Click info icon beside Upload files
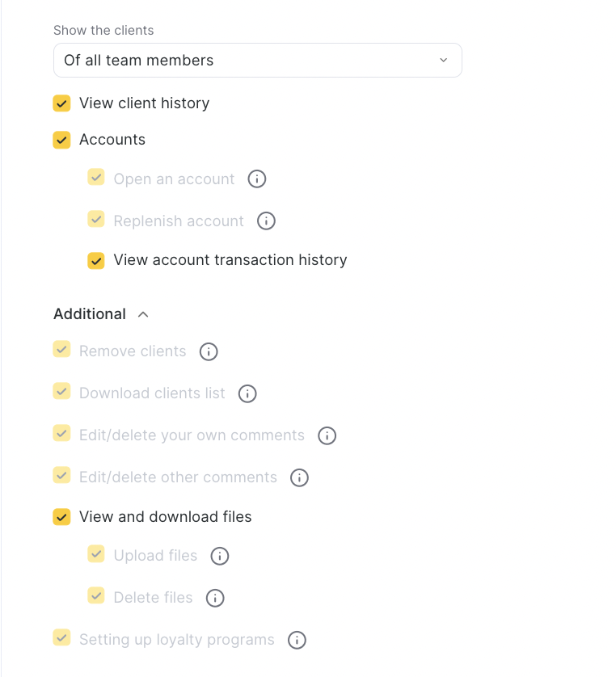The image size is (616, 677). point(220,556)
